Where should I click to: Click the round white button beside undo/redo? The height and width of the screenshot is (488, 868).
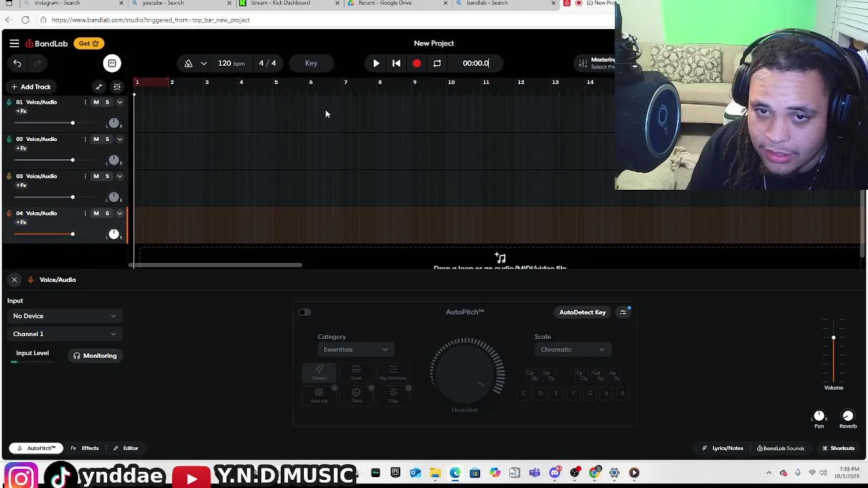coord(112,63)
